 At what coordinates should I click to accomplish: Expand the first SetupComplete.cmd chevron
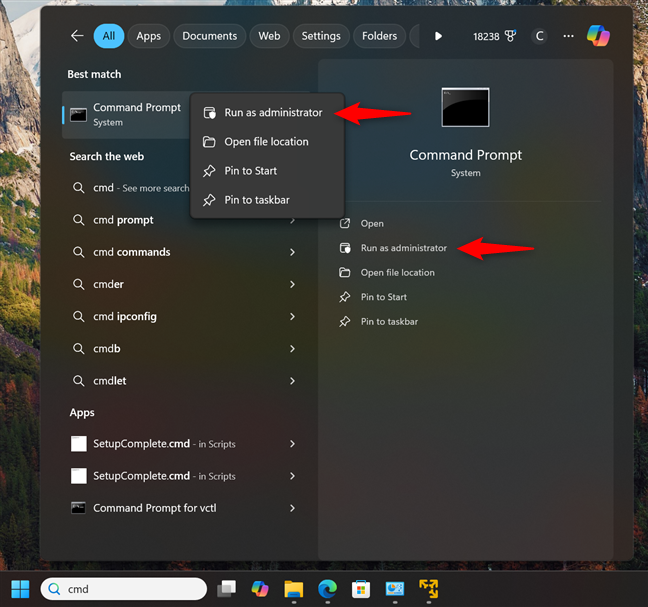pyautogui.click(x=292, y=444)
